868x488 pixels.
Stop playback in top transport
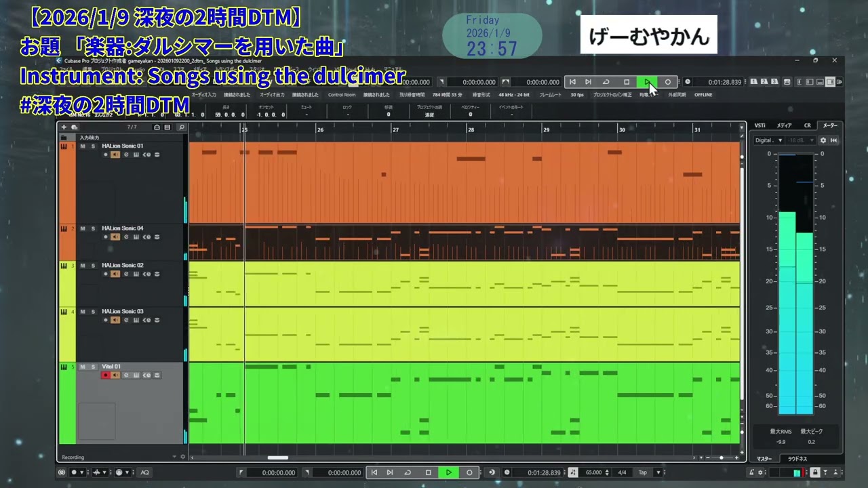pos(627,82)
